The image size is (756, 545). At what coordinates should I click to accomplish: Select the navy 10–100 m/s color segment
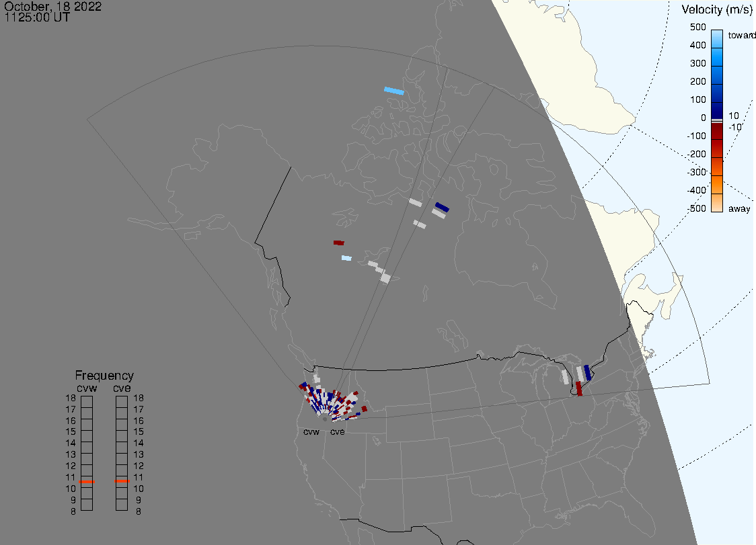(x=717, y=110)
